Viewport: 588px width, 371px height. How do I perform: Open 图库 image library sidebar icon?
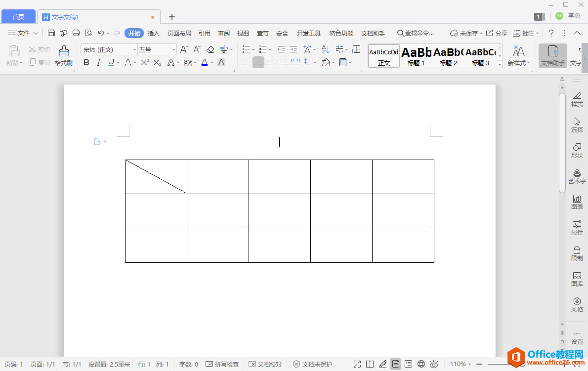(x=577, y=279)
